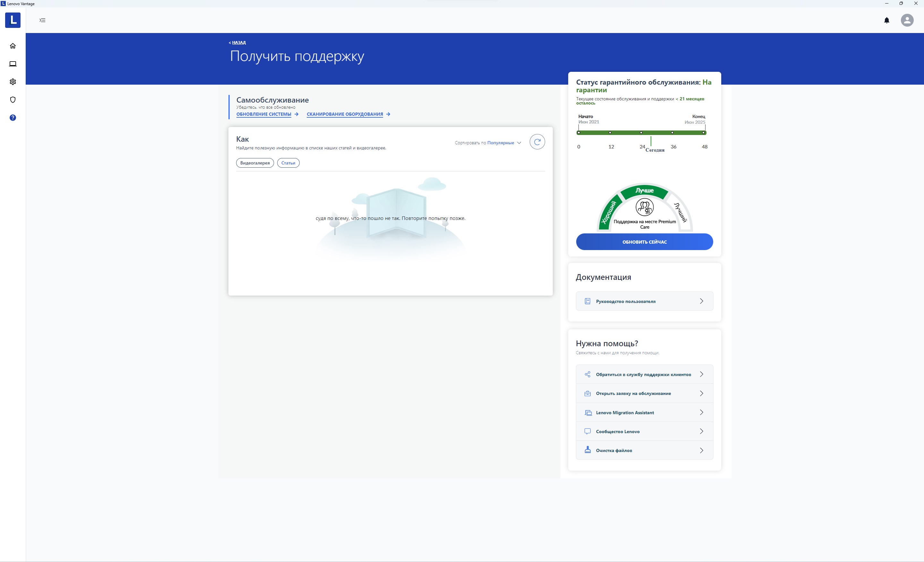Open Руководство пользователя entry

click(x=644, y=301)
